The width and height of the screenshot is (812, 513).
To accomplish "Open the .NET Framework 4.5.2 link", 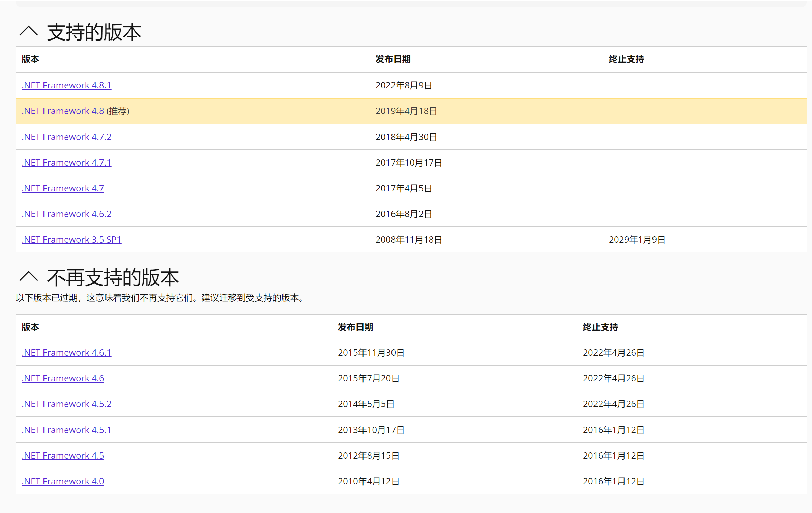I will (x=66, y=404).
